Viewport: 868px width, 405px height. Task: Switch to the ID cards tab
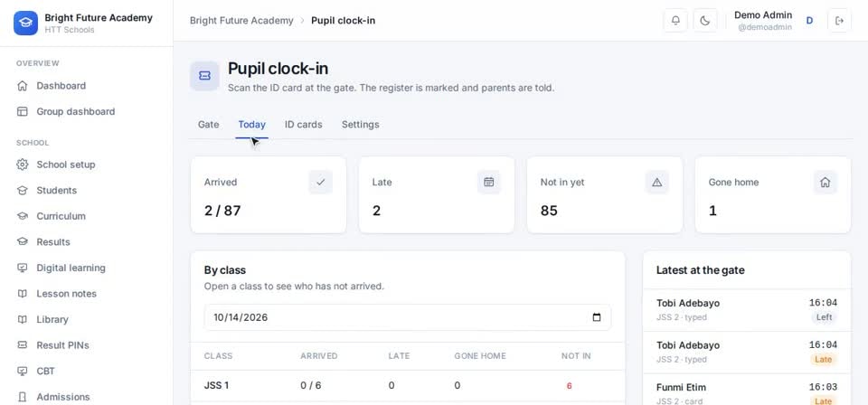tap(304, 125)
